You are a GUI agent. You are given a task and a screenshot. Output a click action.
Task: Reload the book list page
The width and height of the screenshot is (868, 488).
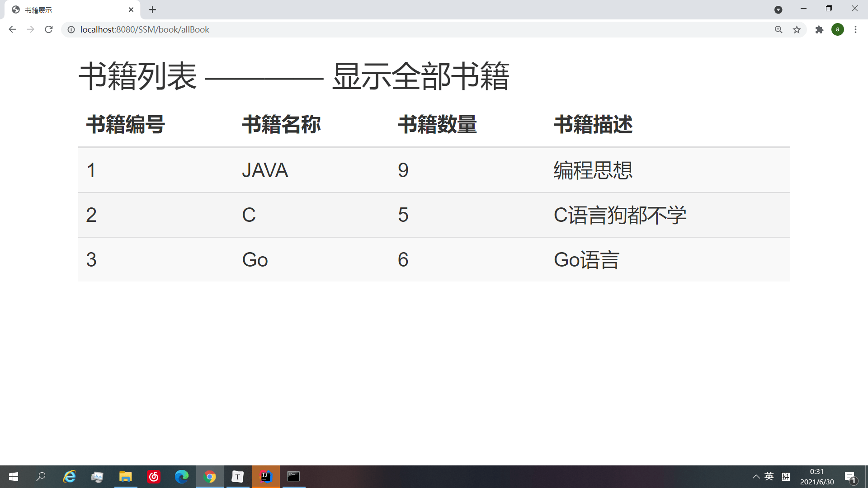pyautogui.click(x=49, y=29)
